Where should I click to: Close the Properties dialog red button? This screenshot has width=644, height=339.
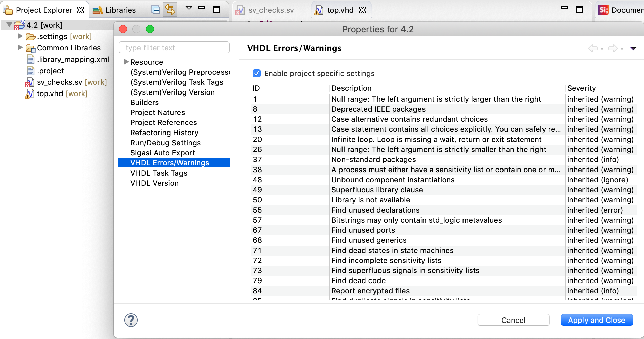[123, 29]
